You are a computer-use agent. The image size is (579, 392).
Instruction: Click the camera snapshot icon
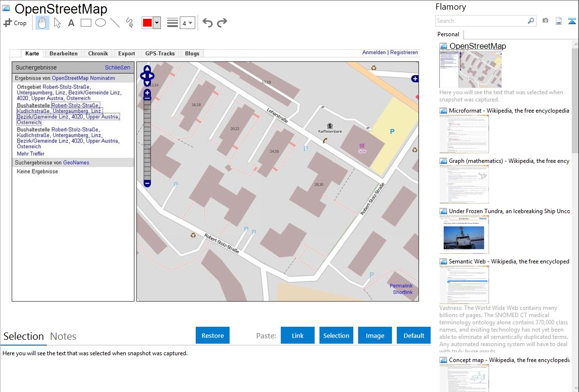pos(545,21)
